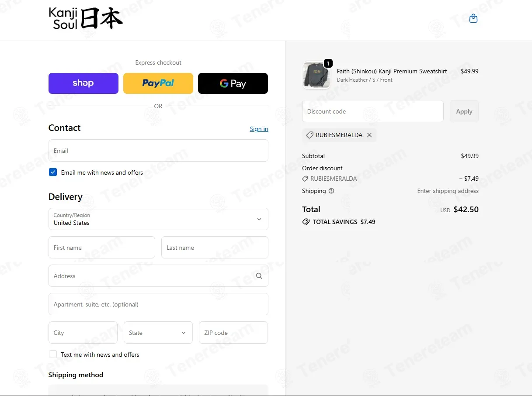Click the TOTAL SAVINGS $7.49 text
Image resolution: width=532 pixels, height=396 pixels.
[344, 222]
